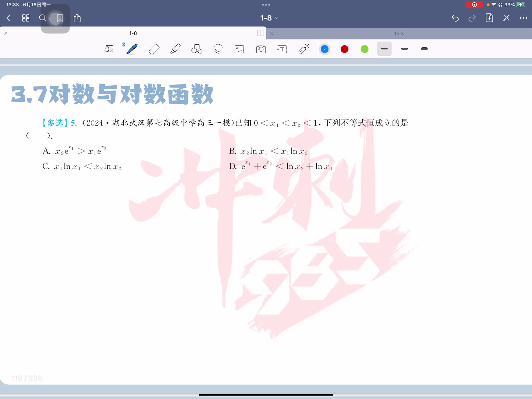Switch to the 15 3 tab
The height and width of the screenshot is (399, 532).
click(x=398, y=34)
